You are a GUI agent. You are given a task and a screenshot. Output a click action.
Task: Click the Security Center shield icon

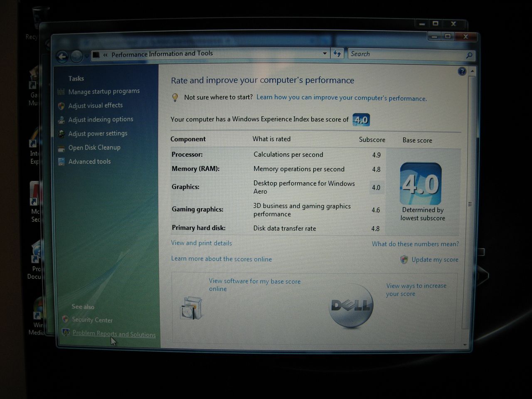point(65,319)
